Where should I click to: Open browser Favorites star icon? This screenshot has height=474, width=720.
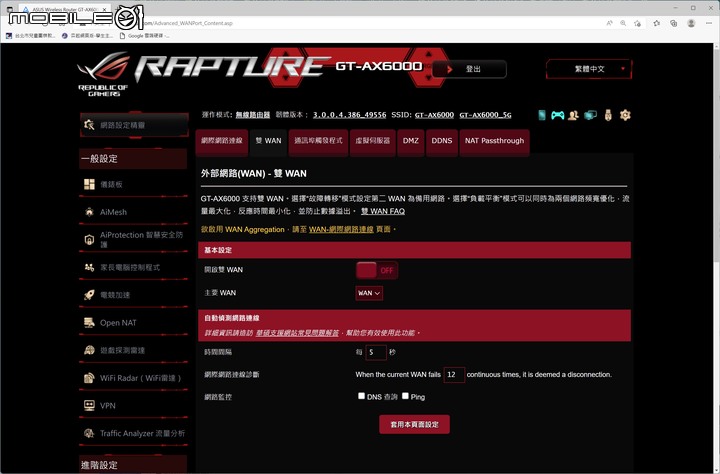coord(657,23)
